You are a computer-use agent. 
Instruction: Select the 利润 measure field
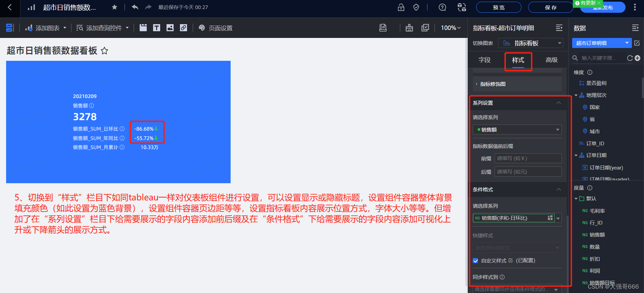coord(594,271)
